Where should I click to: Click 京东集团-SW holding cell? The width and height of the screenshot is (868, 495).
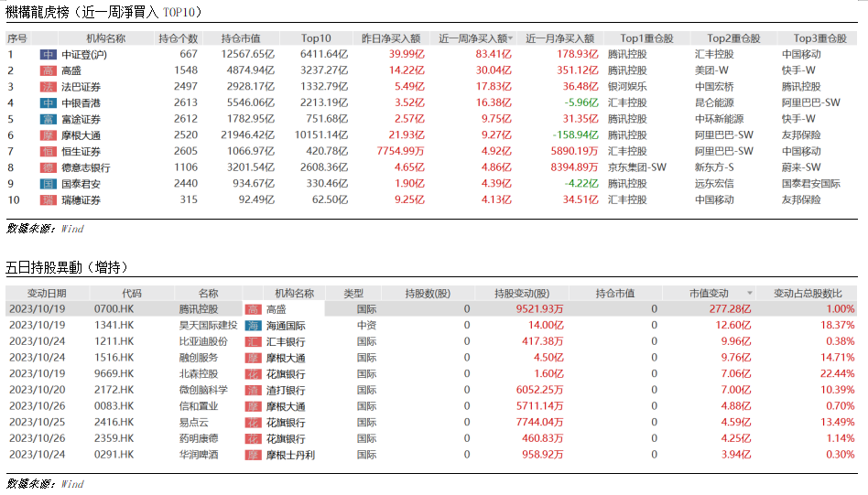[x=637, y=167]
